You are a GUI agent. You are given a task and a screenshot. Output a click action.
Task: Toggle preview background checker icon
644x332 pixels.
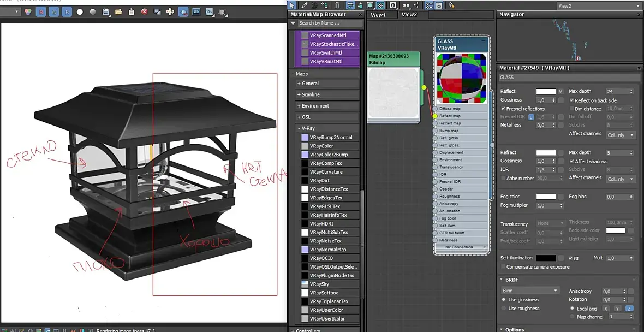pyautogui.click(x=381, y=5)
